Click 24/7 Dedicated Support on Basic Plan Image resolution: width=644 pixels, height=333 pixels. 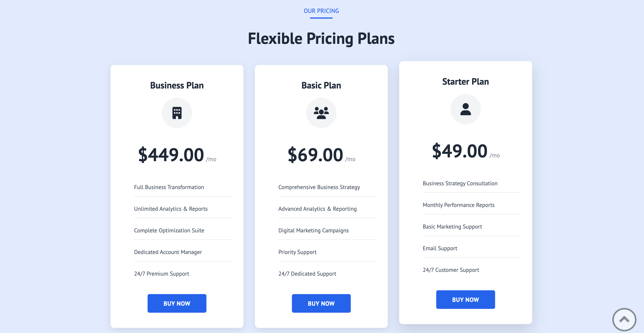(307, 274)
